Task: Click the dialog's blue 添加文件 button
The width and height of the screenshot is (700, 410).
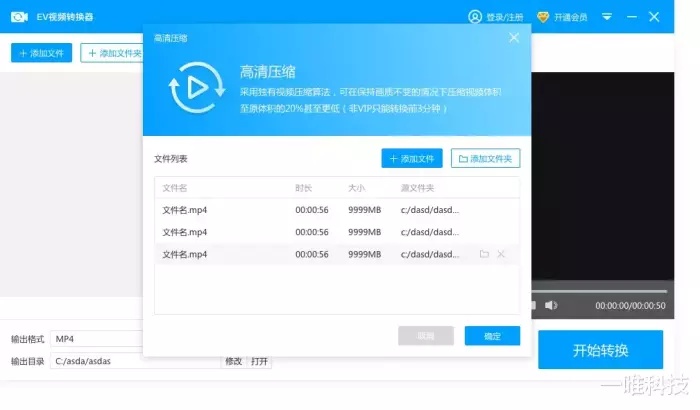Action: coord(412,159)
